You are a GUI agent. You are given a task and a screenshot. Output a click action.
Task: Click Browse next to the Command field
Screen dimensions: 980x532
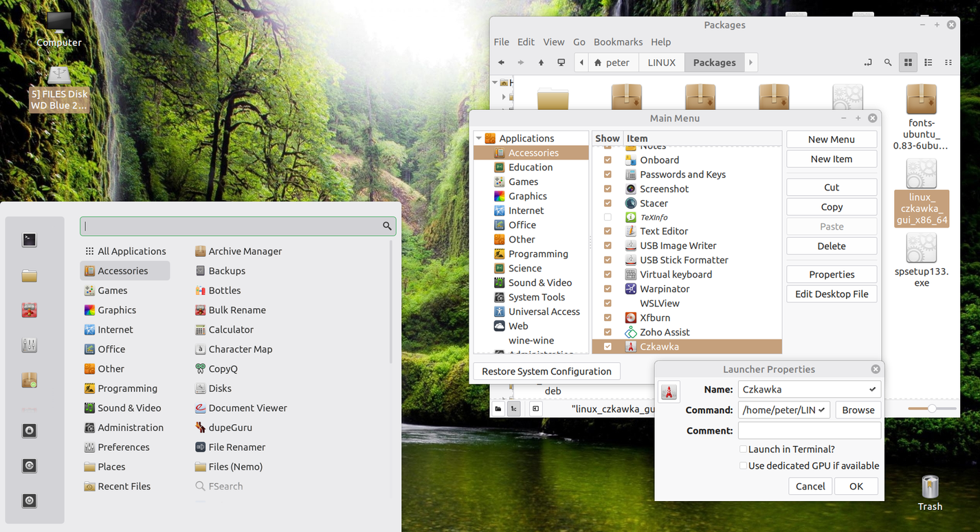pos(858,410)
